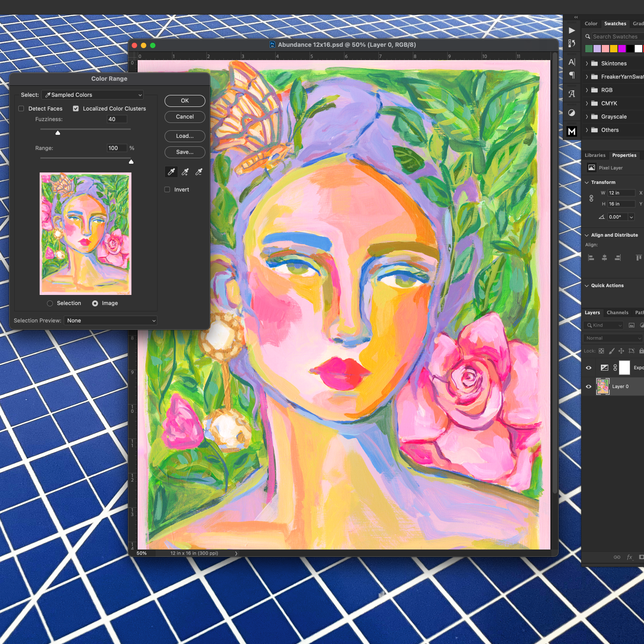Image resolution: width=644 pixels, height=644 pixels.
Task: Choose the Selection radio button
Action: coord(50,303)
